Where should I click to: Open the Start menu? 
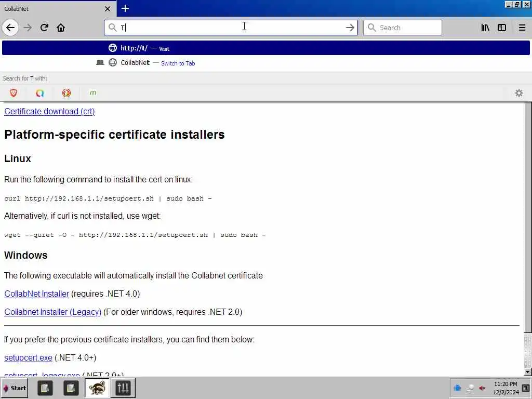tap(15, 388)
